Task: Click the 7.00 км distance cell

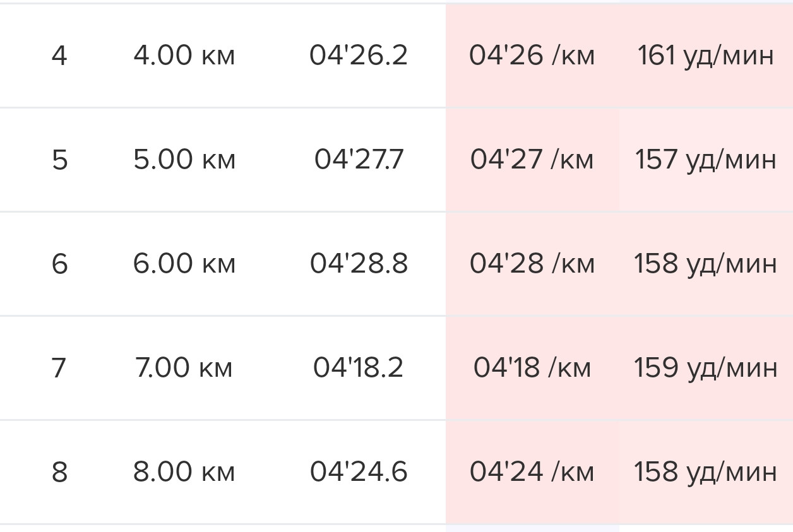Action: coord(184,368)
